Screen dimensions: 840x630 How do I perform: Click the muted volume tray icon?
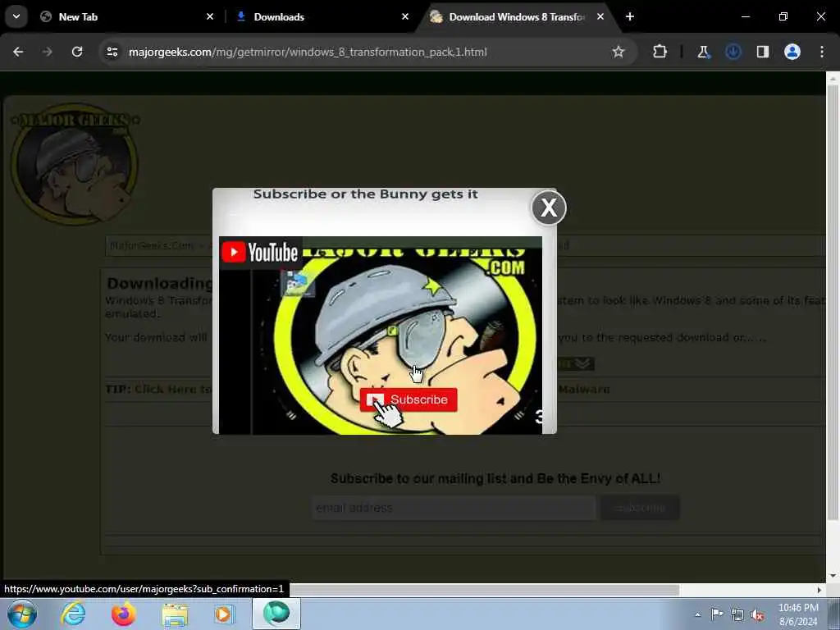[x=757, y=614]
